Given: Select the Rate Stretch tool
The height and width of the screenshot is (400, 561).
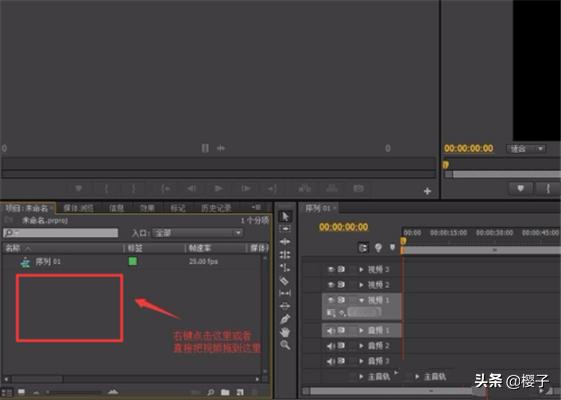Looking at the screenshot, I should pos(285,268).
